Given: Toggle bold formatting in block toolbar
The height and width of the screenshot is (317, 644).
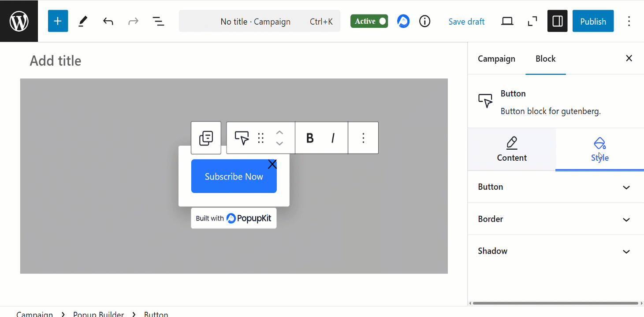Looking at the screenshot, I should [310, 138].
